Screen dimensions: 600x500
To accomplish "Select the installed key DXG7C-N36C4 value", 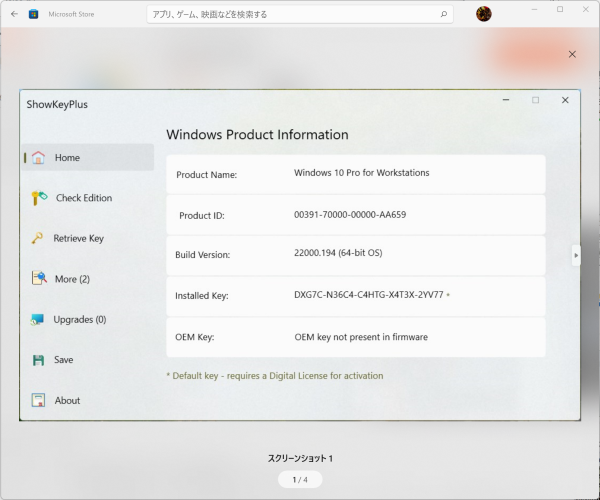I will (368, 295).
